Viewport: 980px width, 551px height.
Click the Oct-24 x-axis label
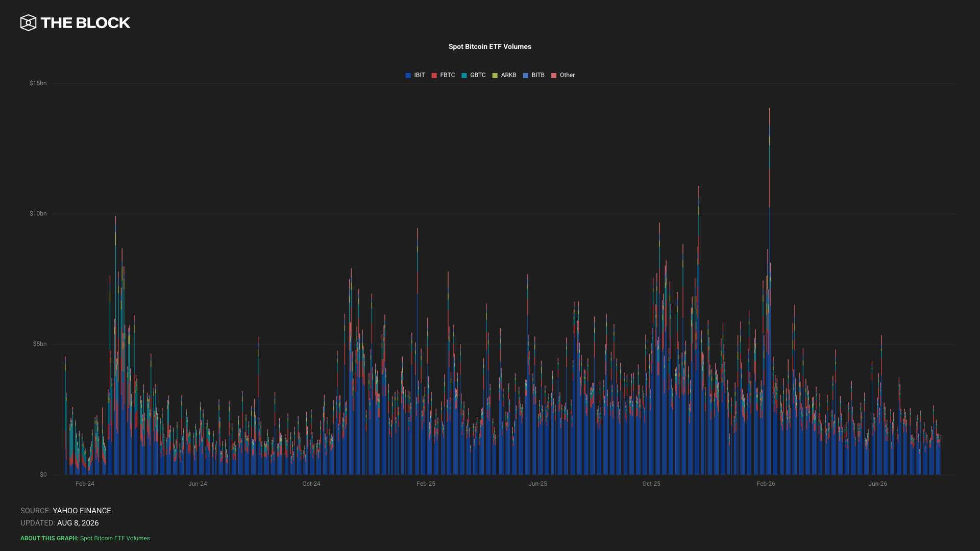point(311,484)
